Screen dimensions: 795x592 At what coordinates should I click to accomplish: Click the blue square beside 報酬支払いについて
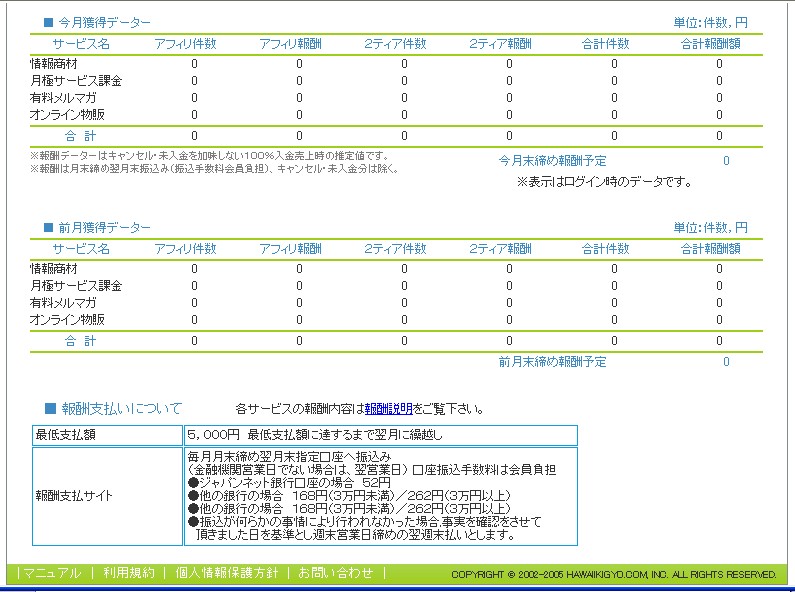(x=50, y=408)
